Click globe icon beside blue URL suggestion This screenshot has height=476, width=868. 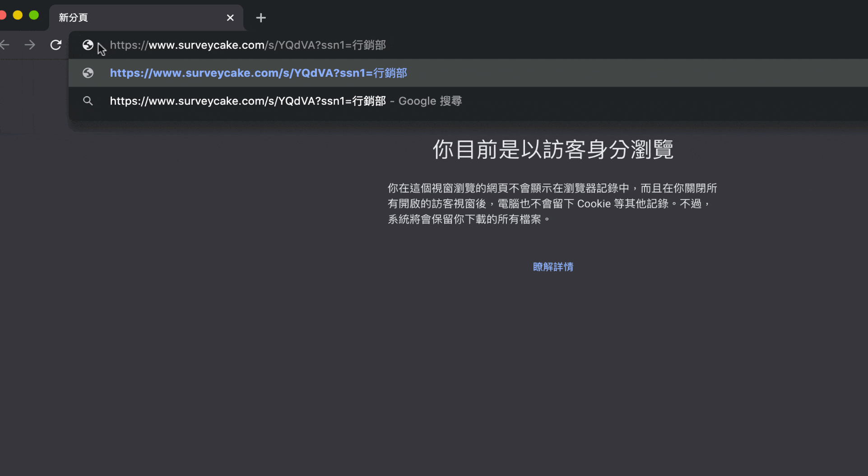click(x=88, y=73)
